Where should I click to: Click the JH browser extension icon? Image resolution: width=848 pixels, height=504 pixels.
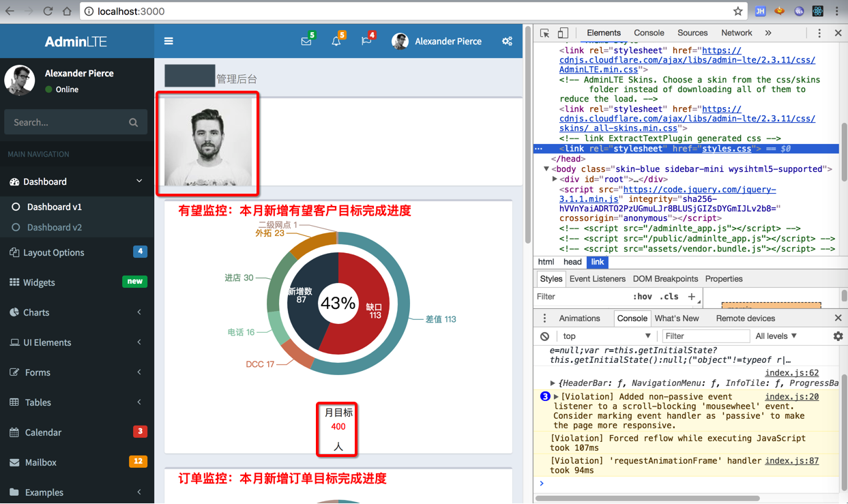(x=760, y=12)
